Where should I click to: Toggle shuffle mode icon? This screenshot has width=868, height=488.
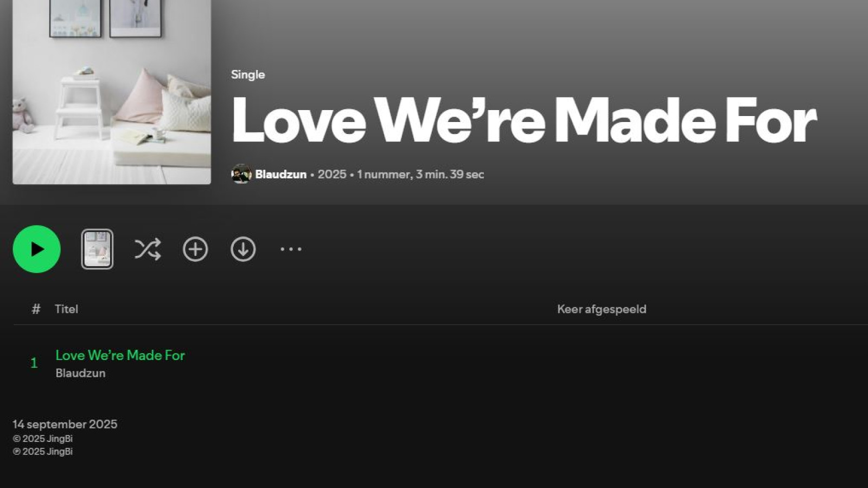[x=148, y=249]
